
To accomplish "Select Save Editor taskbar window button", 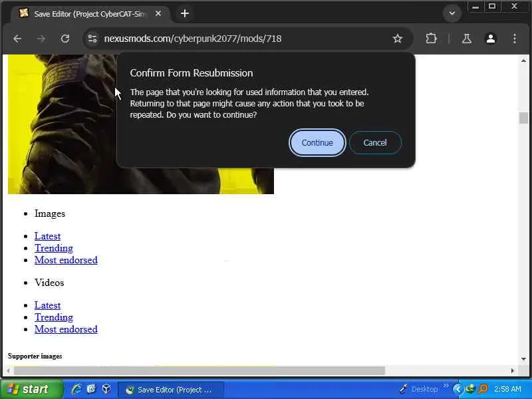I will click(170, 390).
